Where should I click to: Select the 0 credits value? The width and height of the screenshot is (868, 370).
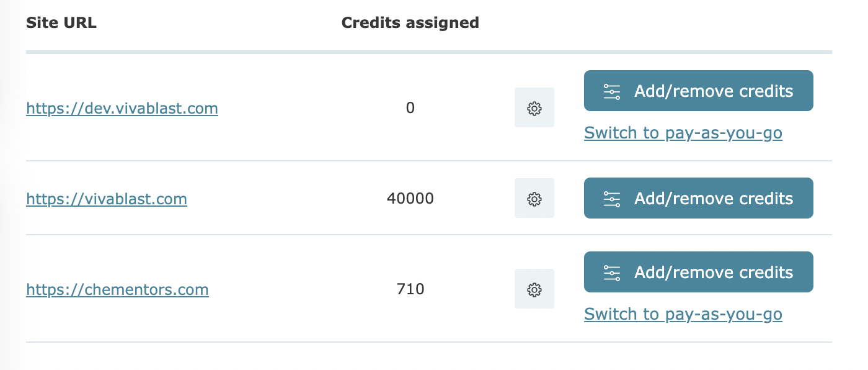coord(410,108)
